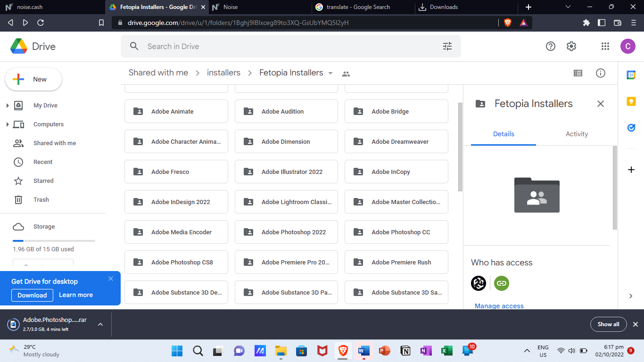Switch to the Details tab

504,134
